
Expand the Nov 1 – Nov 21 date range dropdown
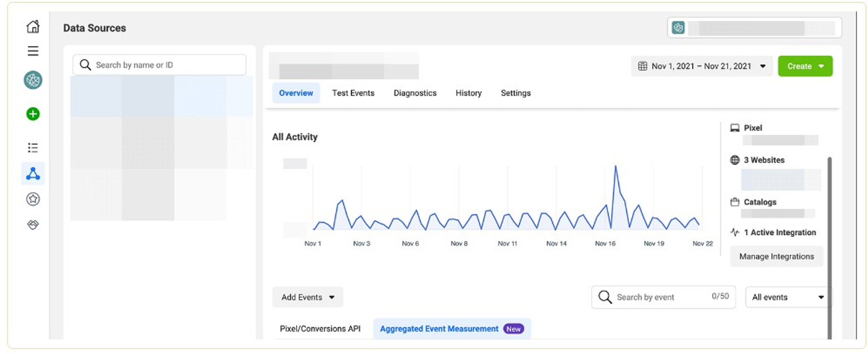702,66
